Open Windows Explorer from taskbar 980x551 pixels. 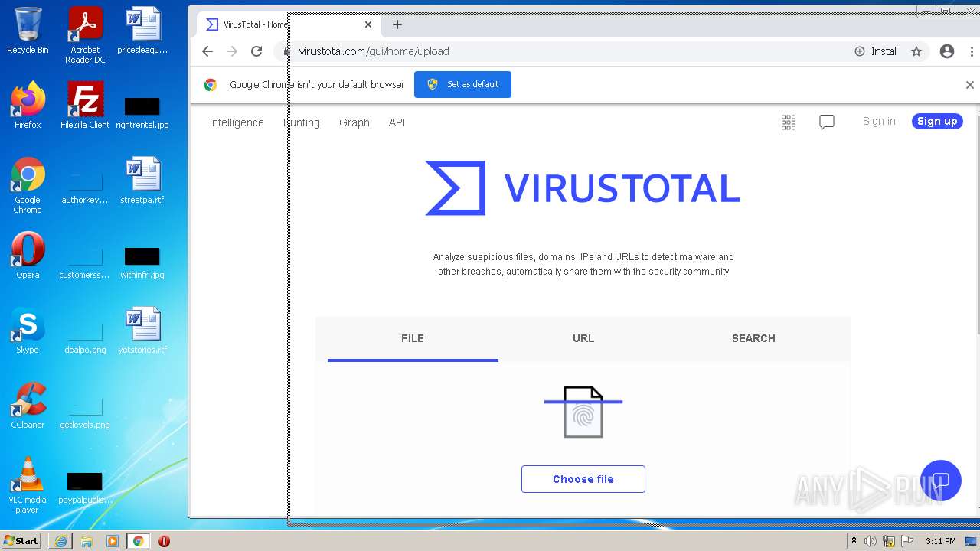pyautogui.click(x=87, y=541)
